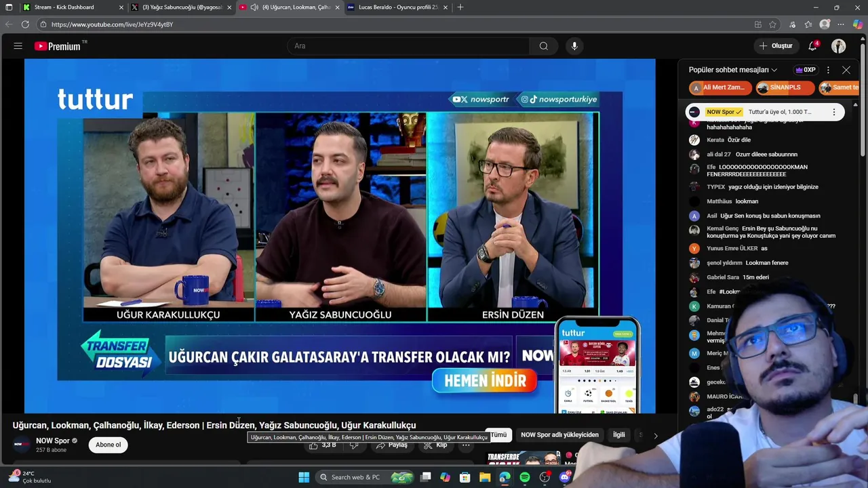
Task: Open a new browser tab
Action: tap(460, 7)
